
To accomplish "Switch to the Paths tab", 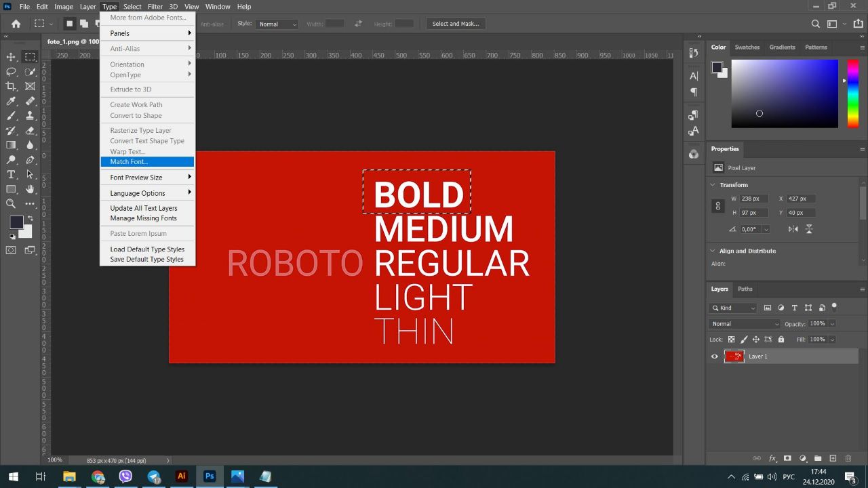I will point(745,289).
